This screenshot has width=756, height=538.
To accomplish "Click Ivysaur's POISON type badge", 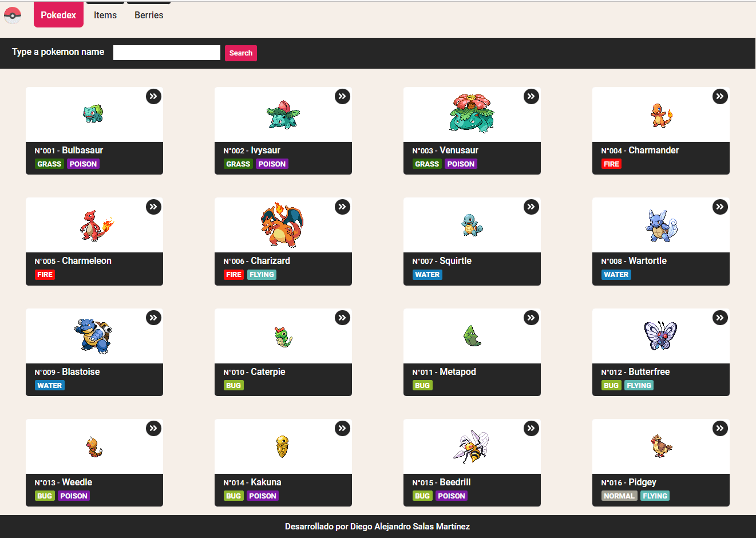I will (272, 164).
